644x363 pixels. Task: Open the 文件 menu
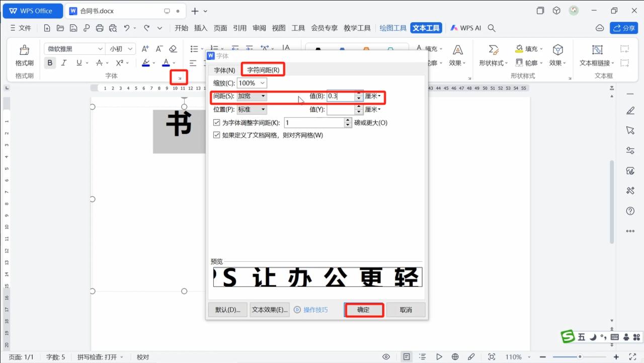(x=20, y=28)
